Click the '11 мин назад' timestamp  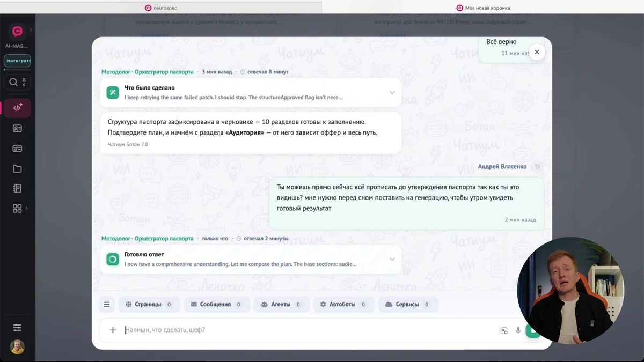515,53
